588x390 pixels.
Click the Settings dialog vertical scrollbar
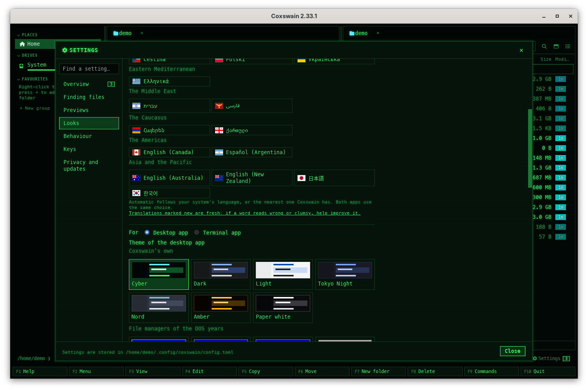(x=530, y=148)
